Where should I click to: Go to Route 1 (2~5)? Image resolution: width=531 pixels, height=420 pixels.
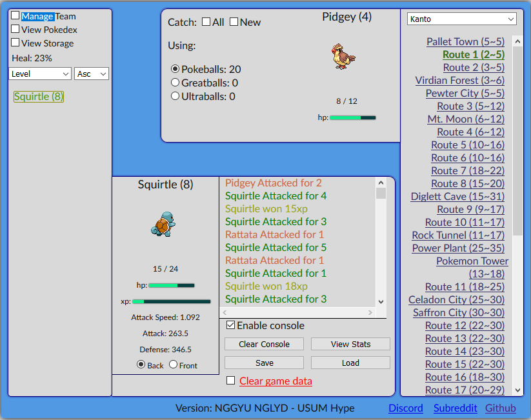pos(474,55)
